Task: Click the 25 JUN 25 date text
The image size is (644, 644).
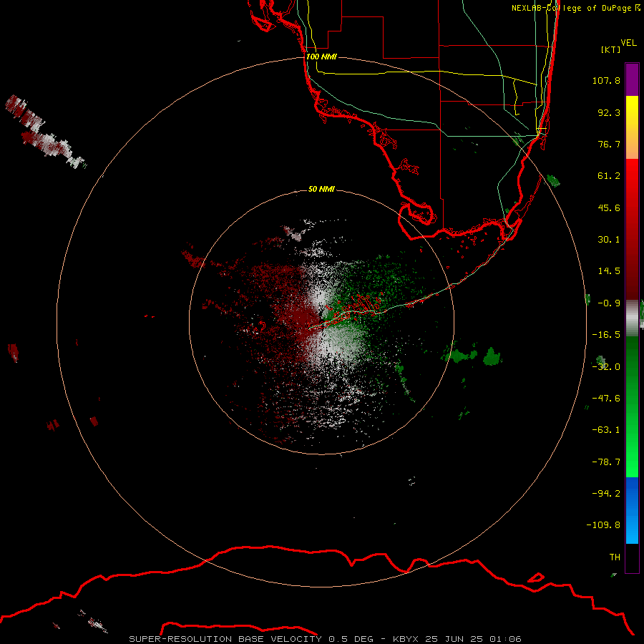Action: [455, 639]
